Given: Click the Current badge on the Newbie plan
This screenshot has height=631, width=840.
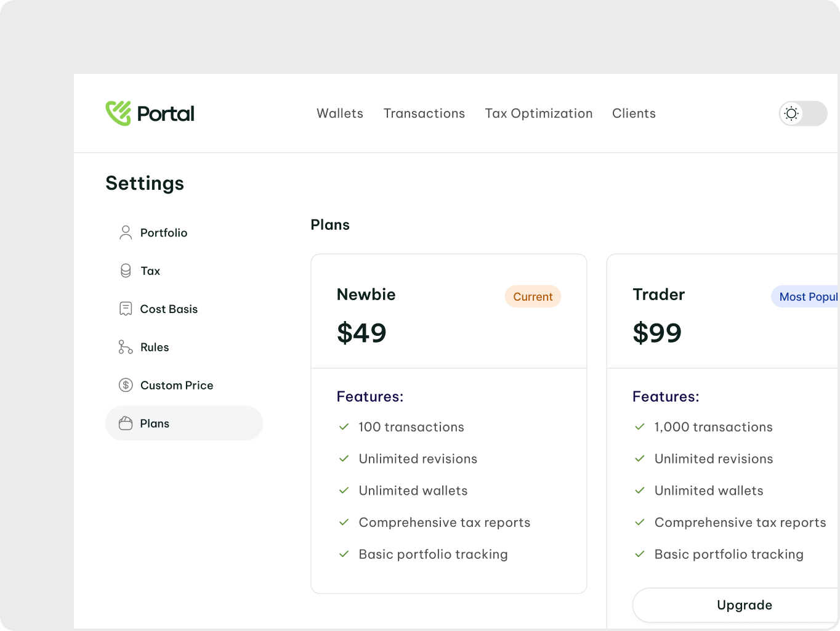Looking at the screenshot, I should point(533,296).
